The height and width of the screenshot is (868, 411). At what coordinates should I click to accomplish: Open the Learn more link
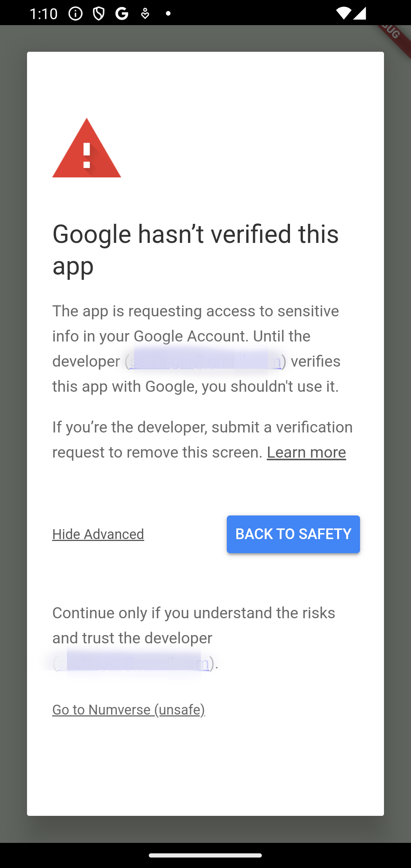pos(307,453)
